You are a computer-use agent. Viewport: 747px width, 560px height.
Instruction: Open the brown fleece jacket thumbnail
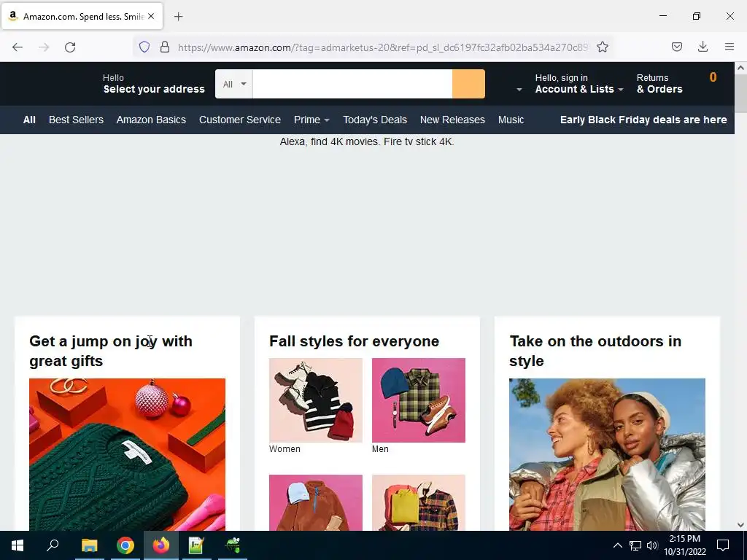coord(315,502)
